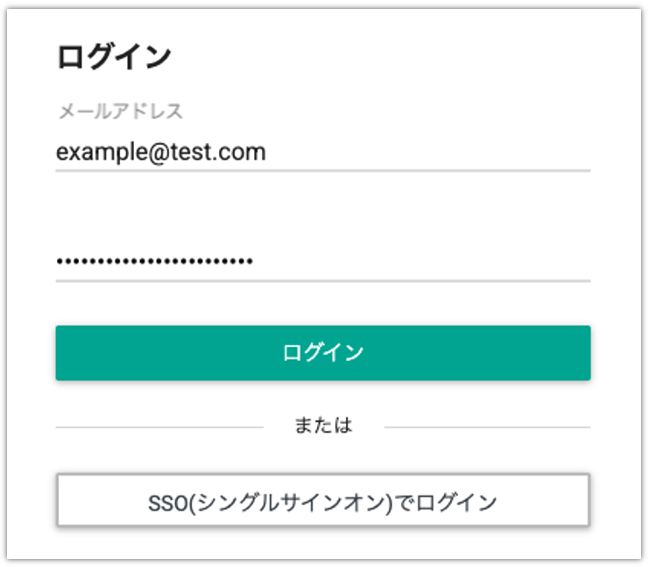
Task: Choose single sign-on login option
Action: pos(322,501)
